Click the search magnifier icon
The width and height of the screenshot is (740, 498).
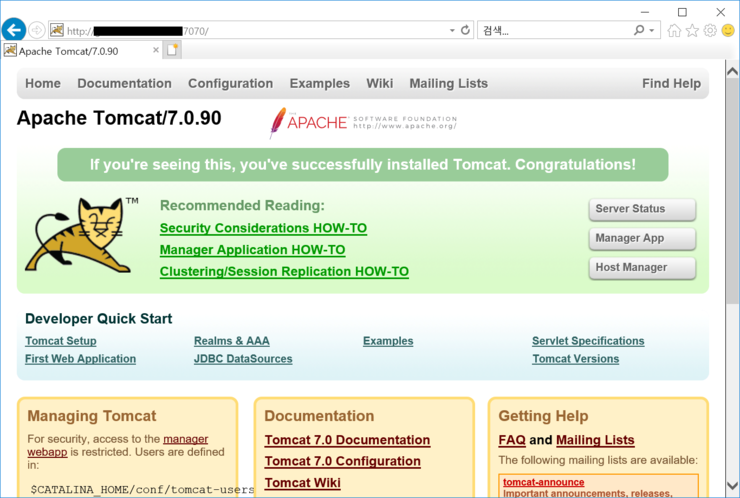640,31
